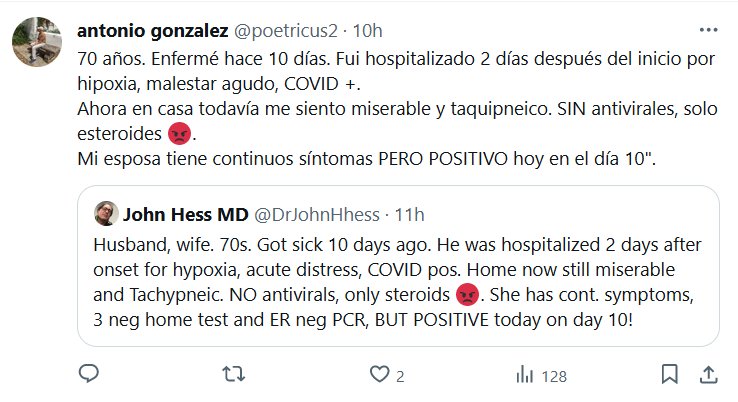Like the tweet with the heart icon
Screen dimensions: 738x402
pyautogui.click(x=379, y=375)
